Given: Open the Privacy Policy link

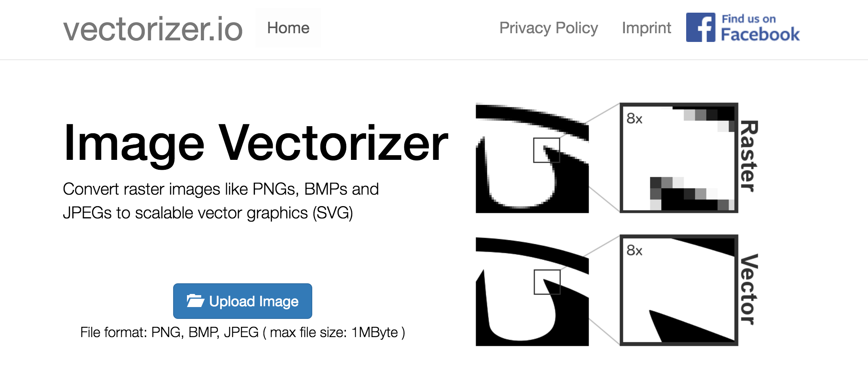Looking at the screenshot, I should tap(549, 28).
